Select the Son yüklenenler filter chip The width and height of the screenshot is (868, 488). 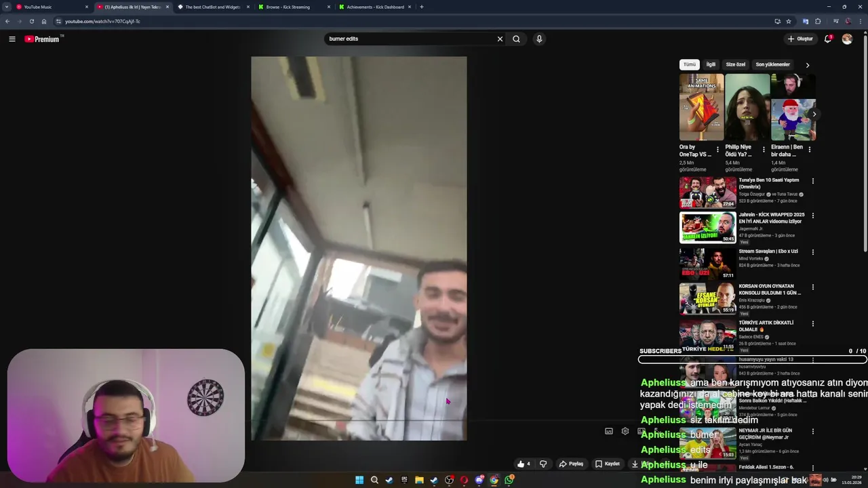click(773, 64)
